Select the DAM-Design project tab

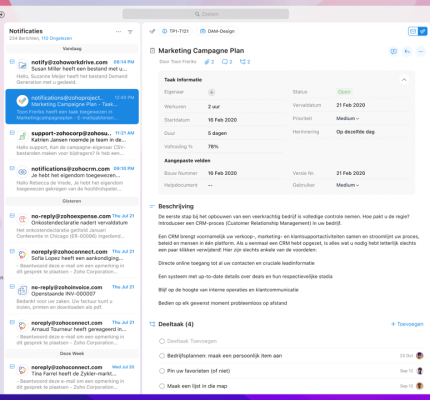[217, 31]
